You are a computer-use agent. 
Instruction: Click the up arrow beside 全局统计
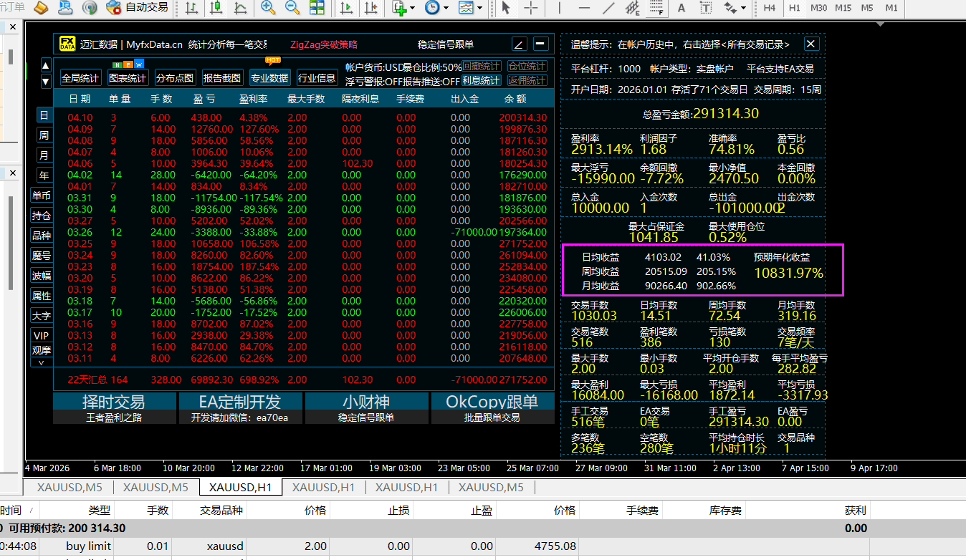(x=46, y=66)
